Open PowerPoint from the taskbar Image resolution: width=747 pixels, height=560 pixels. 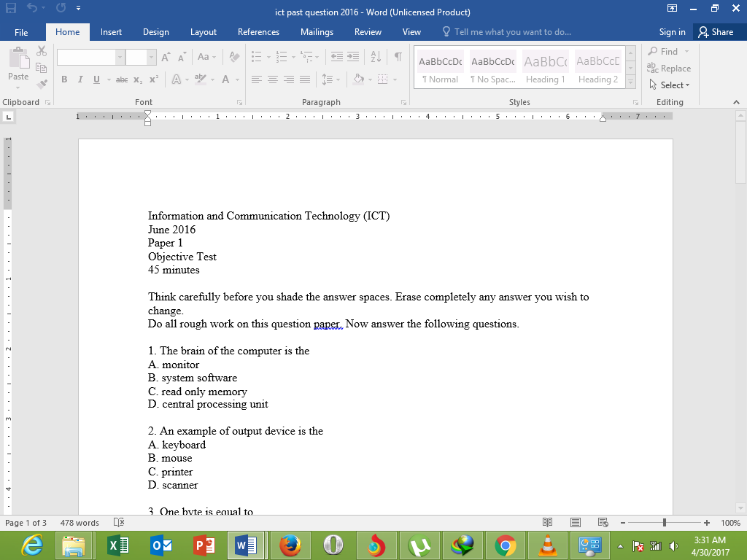click(205, 545)
